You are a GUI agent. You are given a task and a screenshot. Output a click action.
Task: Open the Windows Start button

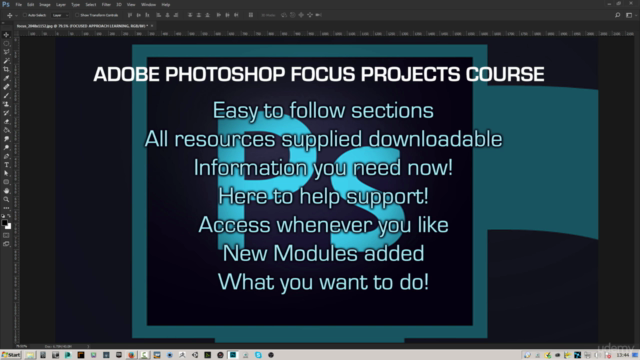pos(11,355)
